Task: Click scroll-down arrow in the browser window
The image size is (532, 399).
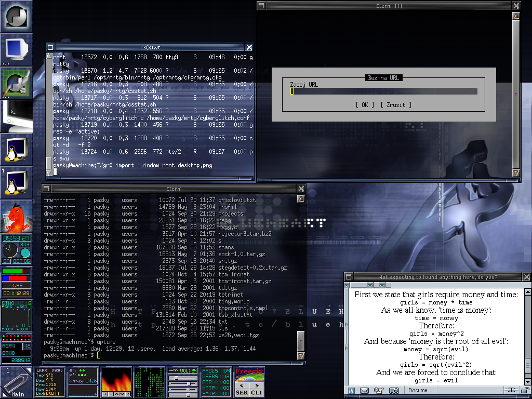Action: click(x=528, y=382)
